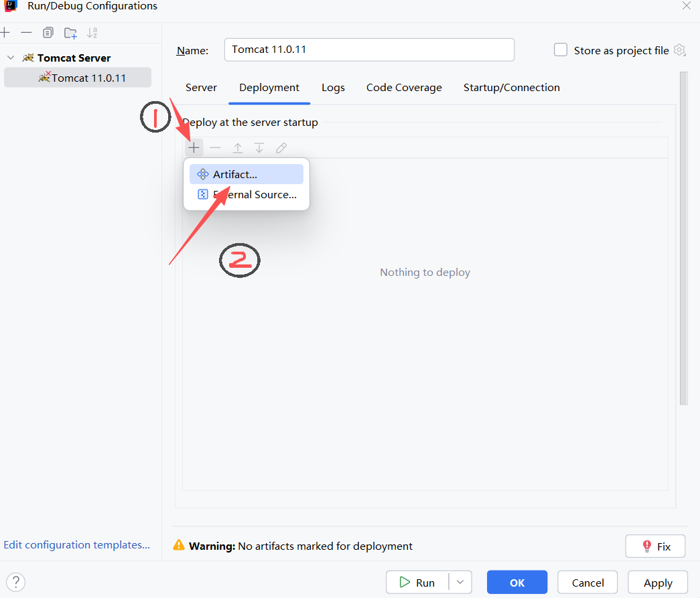Open the Startup/Connection tab
Image resolution: width=700 pixels, height=598 pixels.
click(512, 88)
